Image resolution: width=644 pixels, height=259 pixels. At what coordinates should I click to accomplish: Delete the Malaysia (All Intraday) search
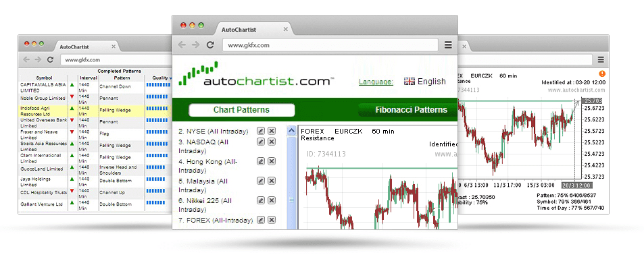pyautogui.click(x=272, y=181)
